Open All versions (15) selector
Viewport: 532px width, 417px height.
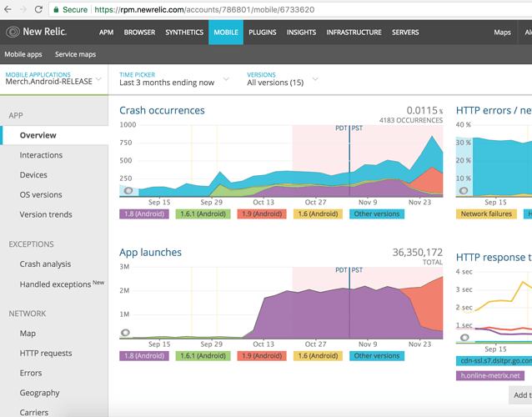pos(275,83)
